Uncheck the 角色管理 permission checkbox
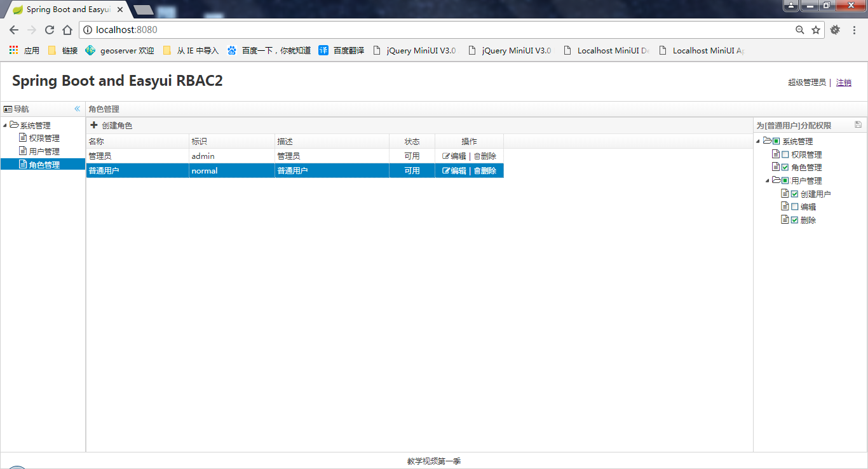868x469 pixels. (785, 167)
